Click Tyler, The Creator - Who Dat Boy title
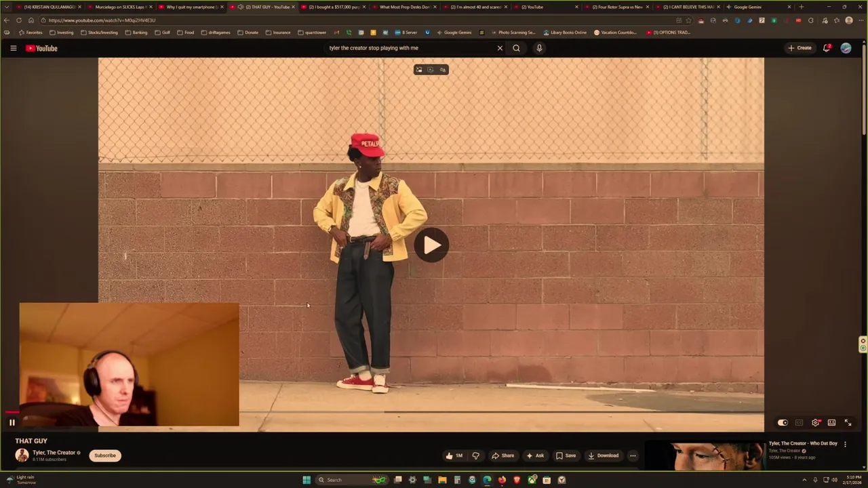868x488 pixels. pyautogui.click(x=803, y=443)
